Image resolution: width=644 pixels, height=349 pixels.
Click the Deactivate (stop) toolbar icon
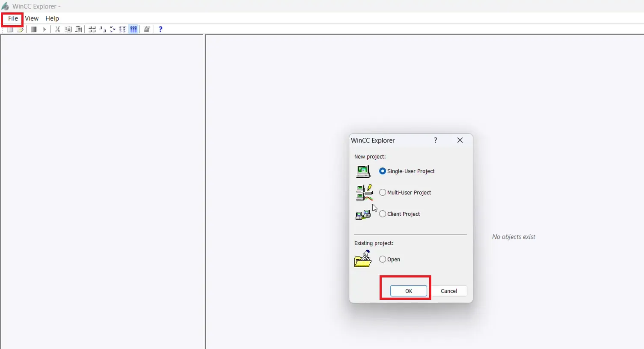(x=34, y=29)
